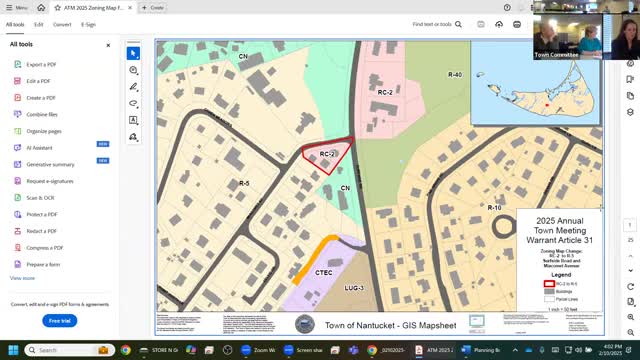Select the ATM 2025 Zoning Map document tab
The image size is (640, 360).
93,7
